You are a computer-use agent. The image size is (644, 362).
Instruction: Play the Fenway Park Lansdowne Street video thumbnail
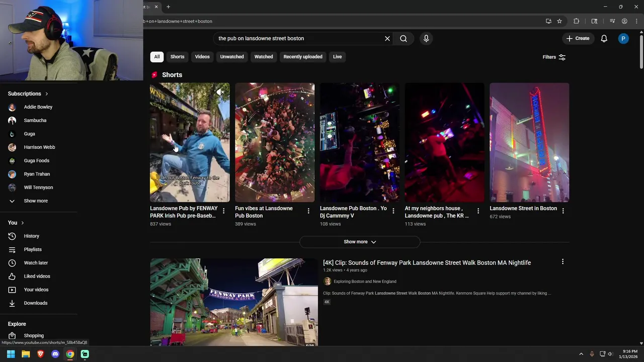(234, 302)
